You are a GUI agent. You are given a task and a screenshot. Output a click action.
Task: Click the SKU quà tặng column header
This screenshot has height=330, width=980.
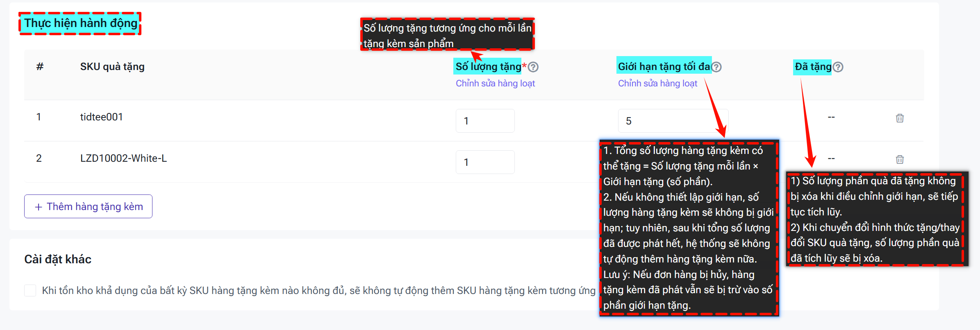(x=112, y=67)
